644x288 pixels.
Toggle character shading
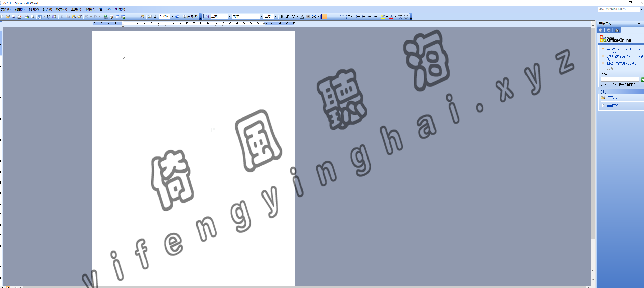tap(308, 17)
